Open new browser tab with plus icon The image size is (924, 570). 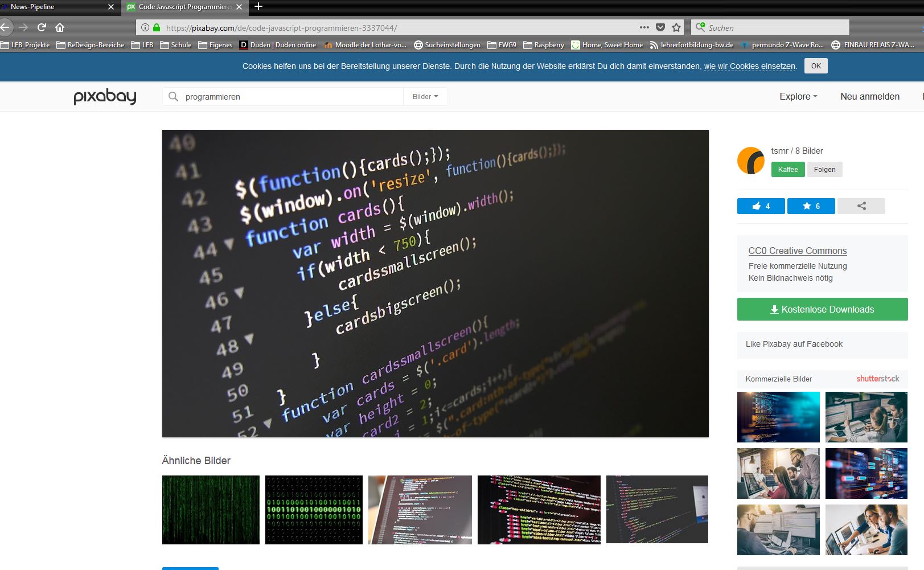tap(258, 6)
